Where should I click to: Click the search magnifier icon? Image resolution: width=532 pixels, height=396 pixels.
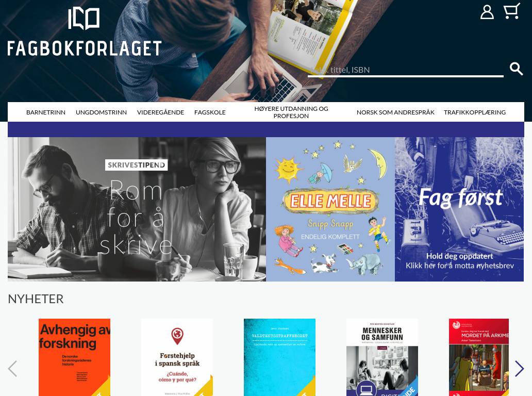tap(516, 69)
